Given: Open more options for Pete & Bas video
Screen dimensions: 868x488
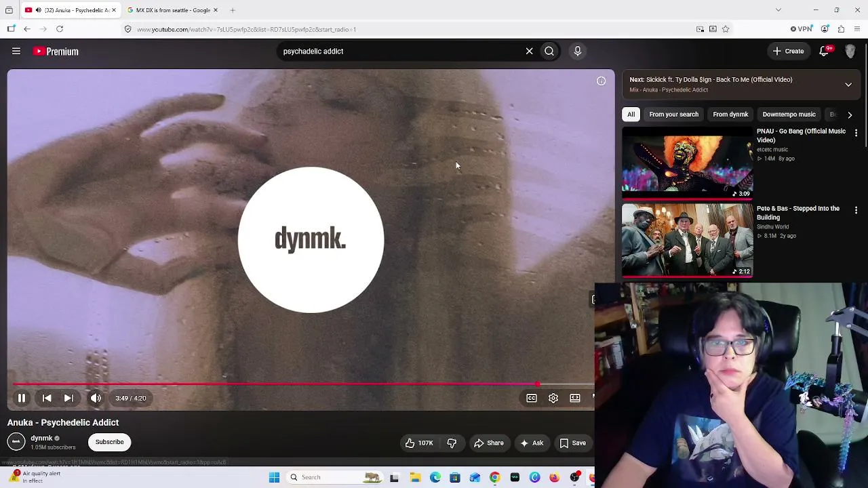Looking at the screenshot, I should pos(856,211).
